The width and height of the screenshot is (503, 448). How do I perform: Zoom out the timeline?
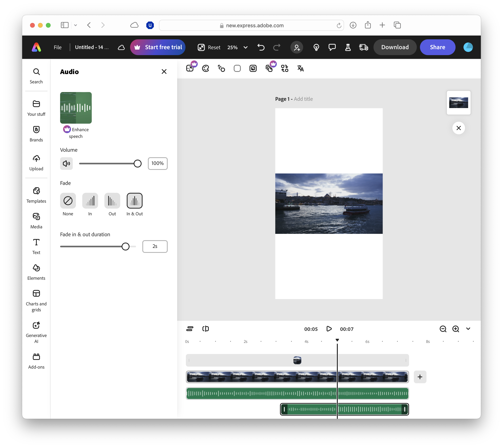click(x=443, y=329)
